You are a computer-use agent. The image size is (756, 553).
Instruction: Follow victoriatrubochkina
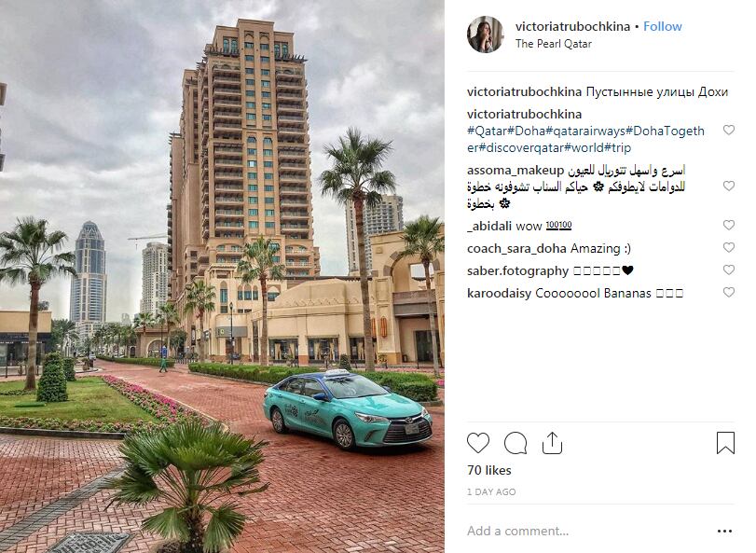click(663, 26)
